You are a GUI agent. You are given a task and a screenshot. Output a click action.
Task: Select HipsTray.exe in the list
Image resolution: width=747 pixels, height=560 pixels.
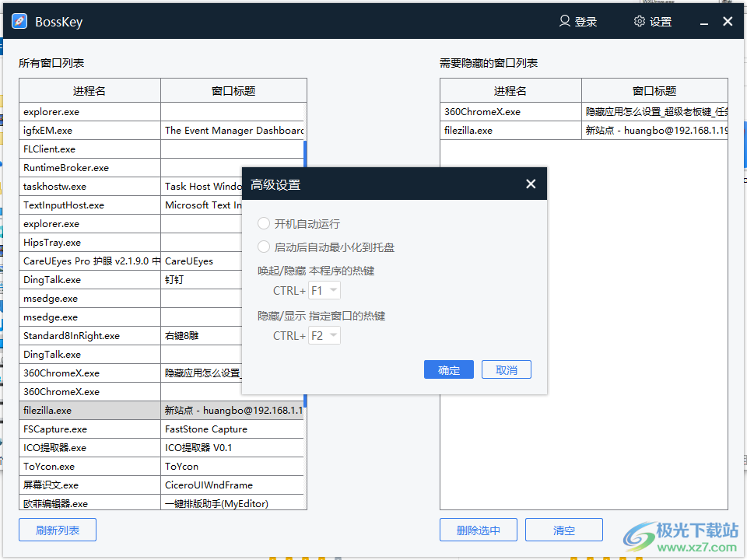(x=89, y=243)
